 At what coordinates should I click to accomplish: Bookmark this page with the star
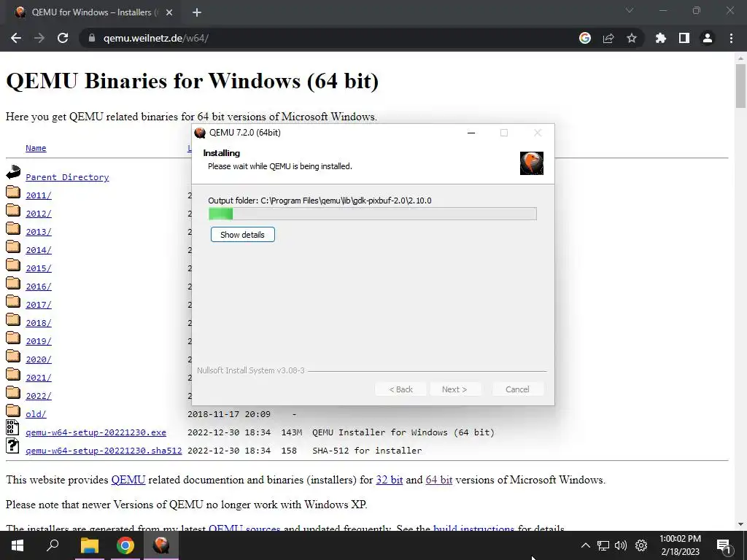click(x=632, y=38)
